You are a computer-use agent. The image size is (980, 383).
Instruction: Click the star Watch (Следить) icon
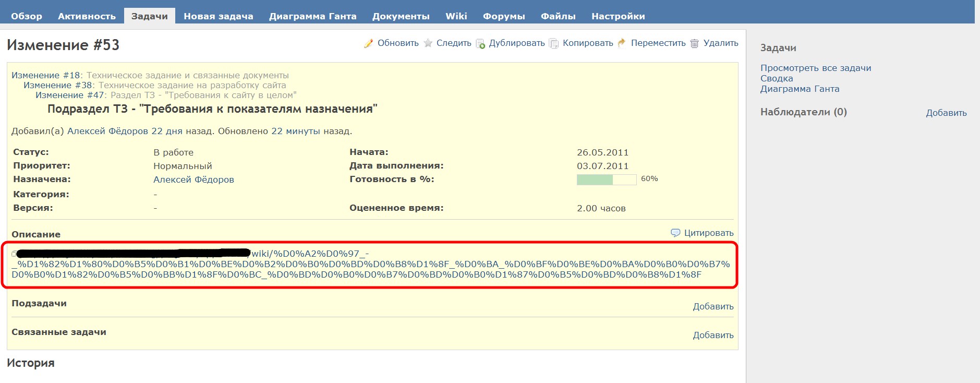pos(428,43)
